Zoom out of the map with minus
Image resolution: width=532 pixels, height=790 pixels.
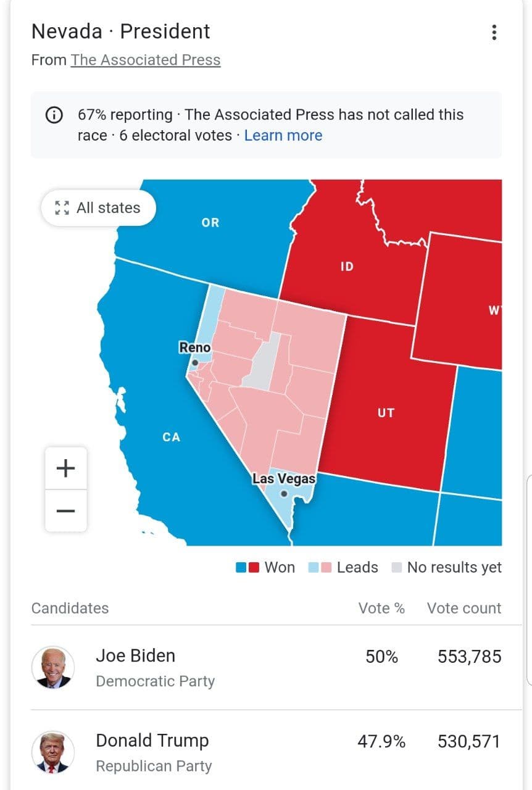pyautogui.click(x=66, y=511)
